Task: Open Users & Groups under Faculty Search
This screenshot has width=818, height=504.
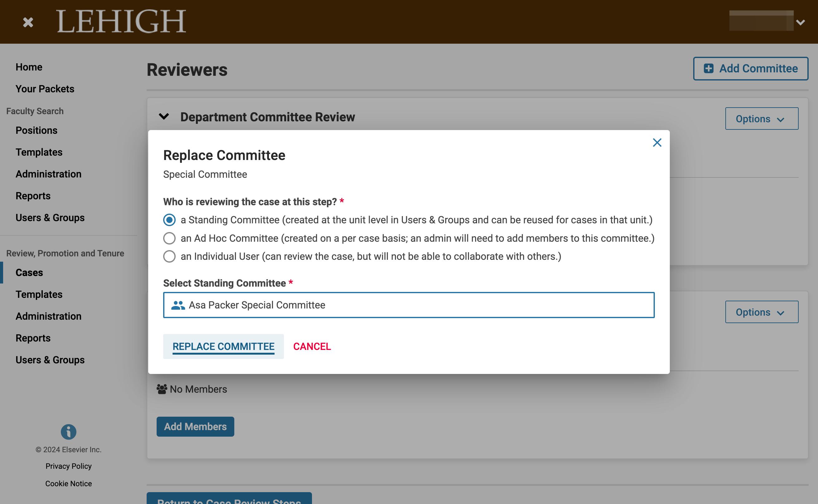Action: pyautogui.click(x=50, y=218)
